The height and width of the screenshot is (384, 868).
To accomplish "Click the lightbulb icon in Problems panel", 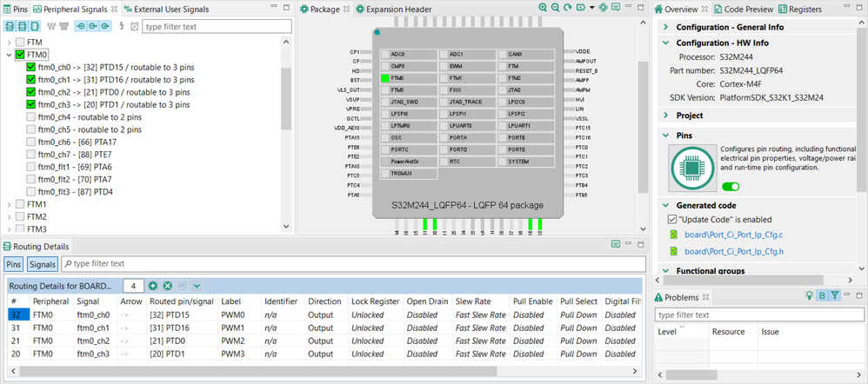I will click(809, 296).
